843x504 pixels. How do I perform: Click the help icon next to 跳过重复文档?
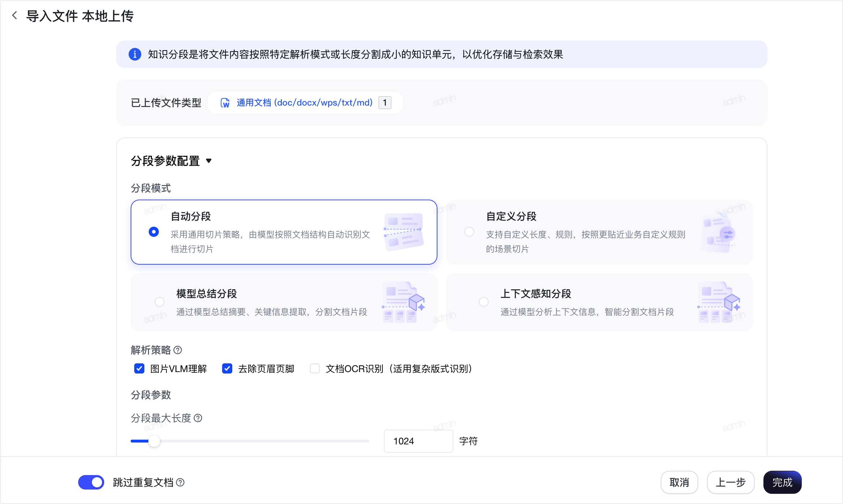pos(180,482)
